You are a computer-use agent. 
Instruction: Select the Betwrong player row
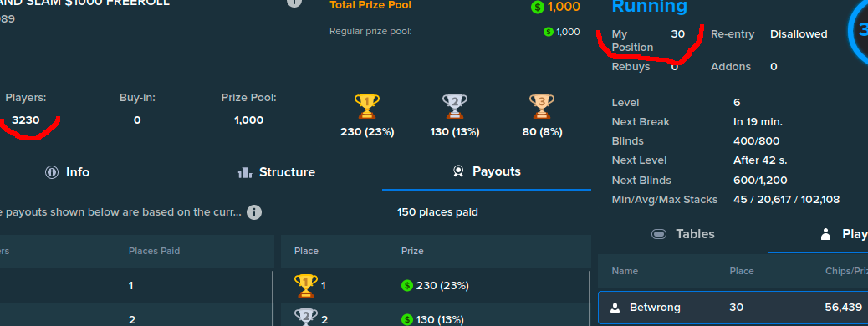click(x=733, y=308)
